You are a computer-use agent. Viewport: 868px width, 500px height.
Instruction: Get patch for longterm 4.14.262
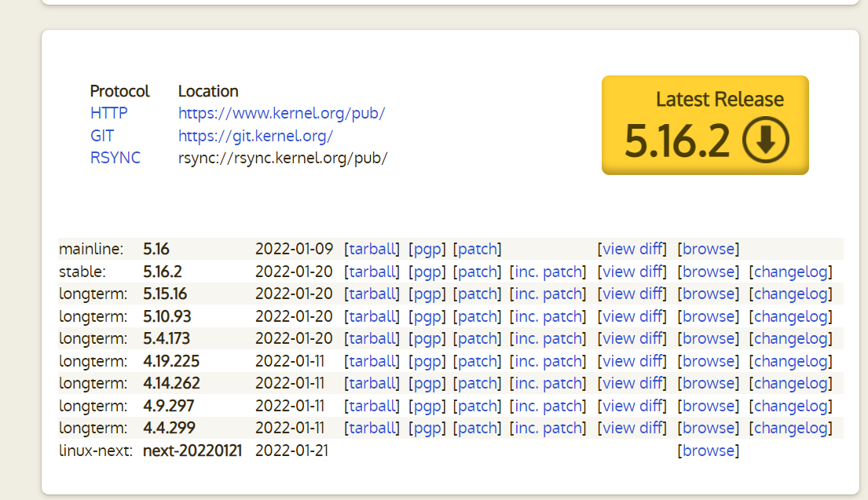[x=477, y=383]
